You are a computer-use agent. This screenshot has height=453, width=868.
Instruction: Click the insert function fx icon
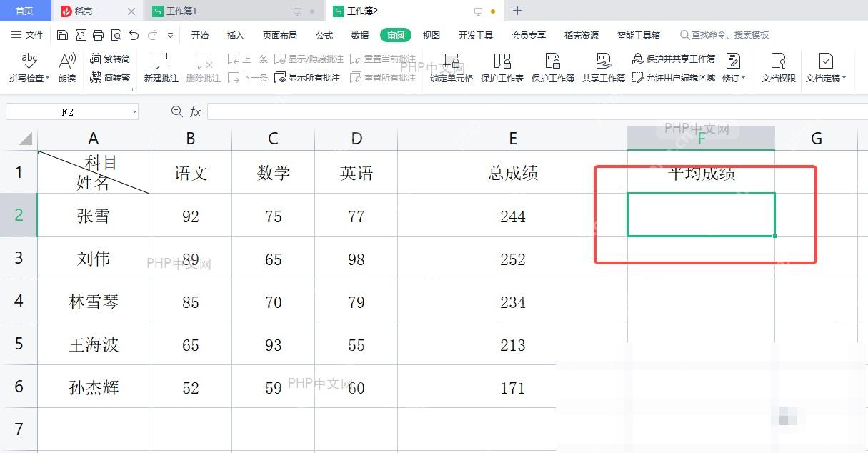click(195, 111)
